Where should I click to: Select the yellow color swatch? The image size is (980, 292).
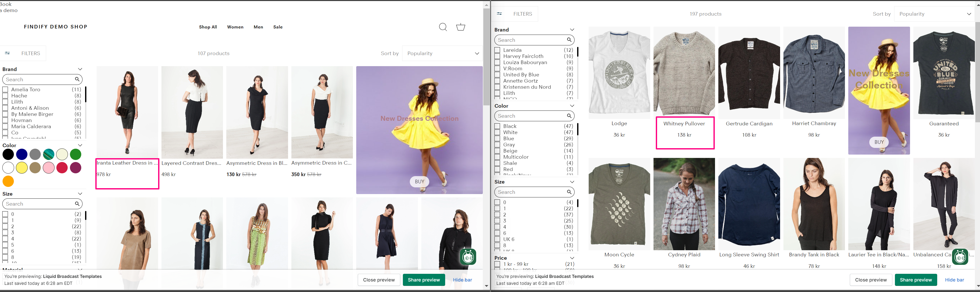(22, 168)
